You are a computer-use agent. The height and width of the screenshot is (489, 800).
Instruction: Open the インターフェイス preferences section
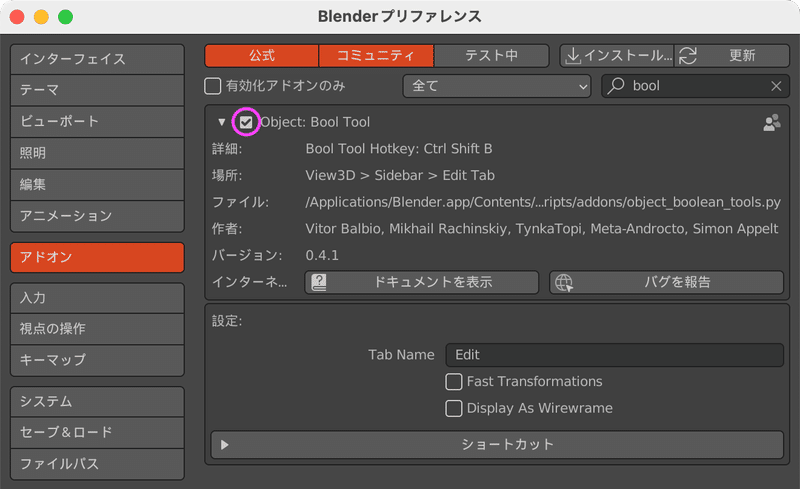97,59
